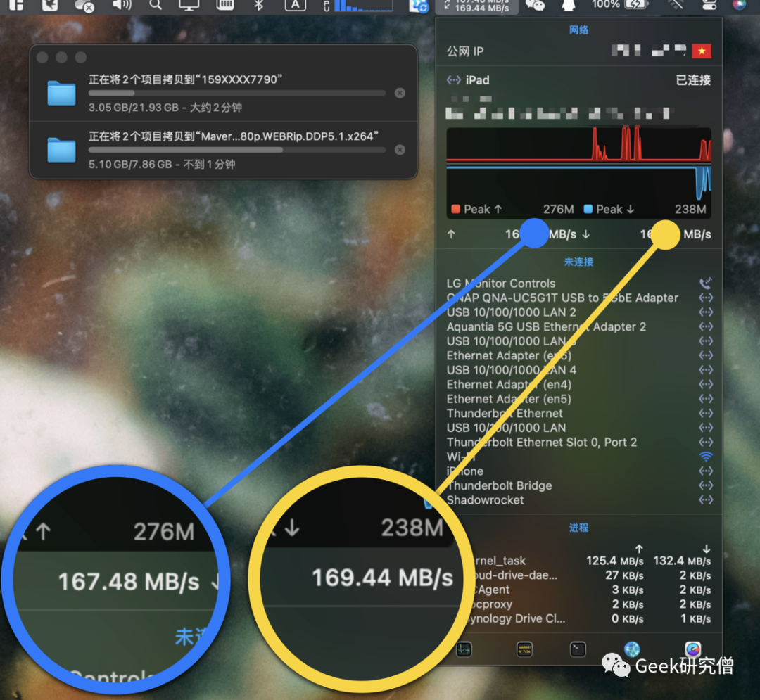The height and width of the screenshot is (700, 760).
Task: Select the Shadowrocket interface entry
Action: click(578, 500)
